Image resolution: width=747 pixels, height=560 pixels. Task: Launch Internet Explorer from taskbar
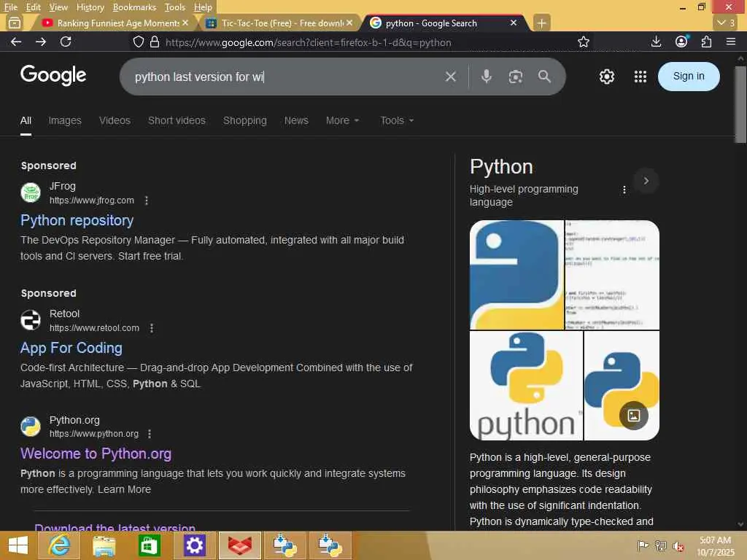[x=59, y=545]
